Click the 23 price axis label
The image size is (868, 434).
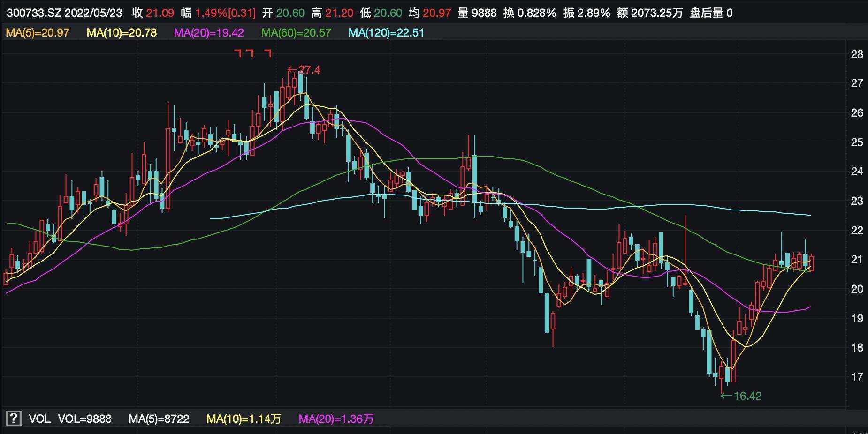tap(857, 201)
